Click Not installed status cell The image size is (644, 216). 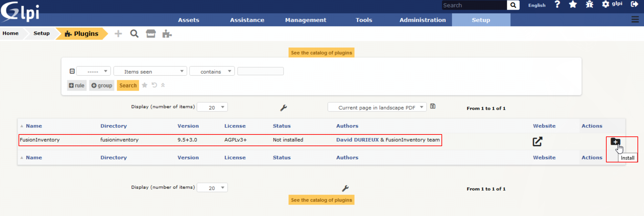point(288,140)
